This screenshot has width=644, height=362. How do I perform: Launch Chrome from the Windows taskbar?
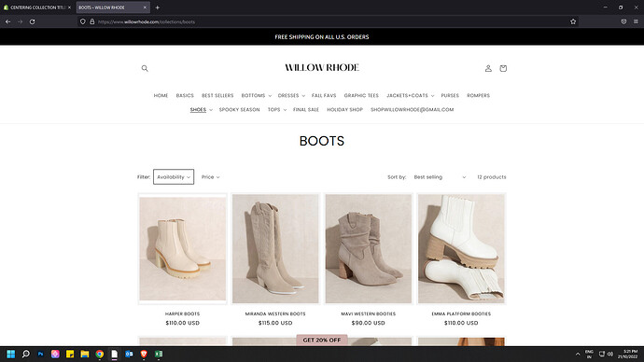tap(99, 354)
